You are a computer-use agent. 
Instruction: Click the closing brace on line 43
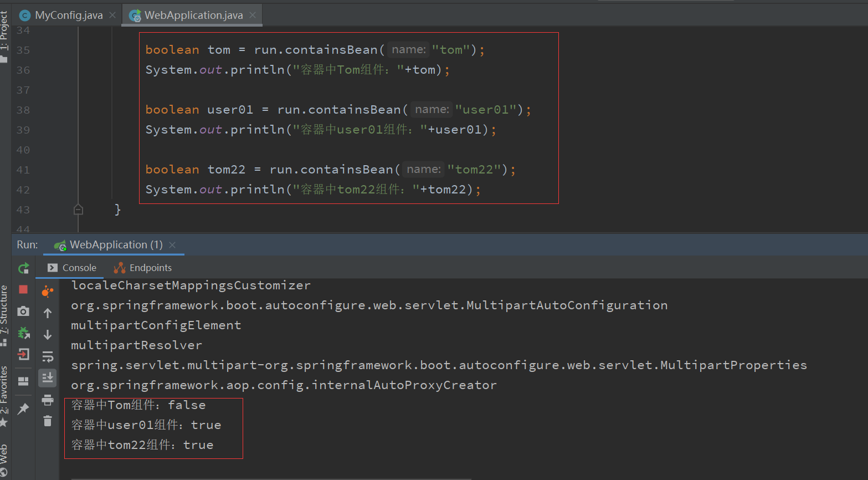tap(117, 210)
